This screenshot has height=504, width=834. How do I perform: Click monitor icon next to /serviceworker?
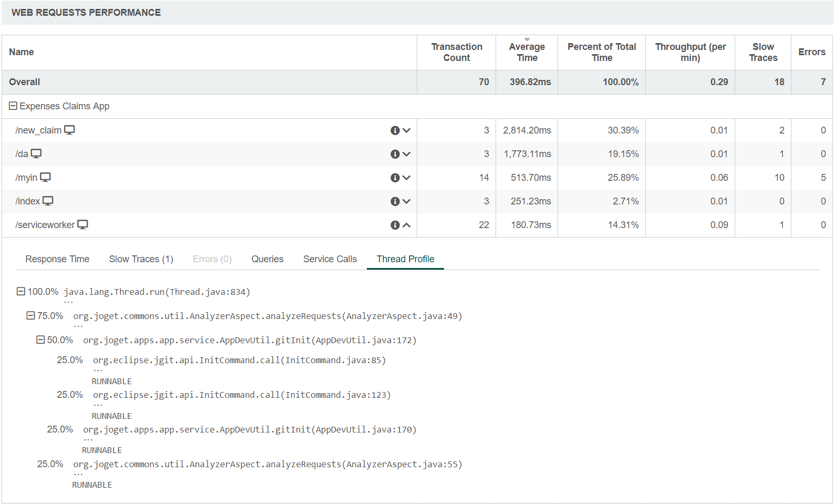[x=83, y=224]
